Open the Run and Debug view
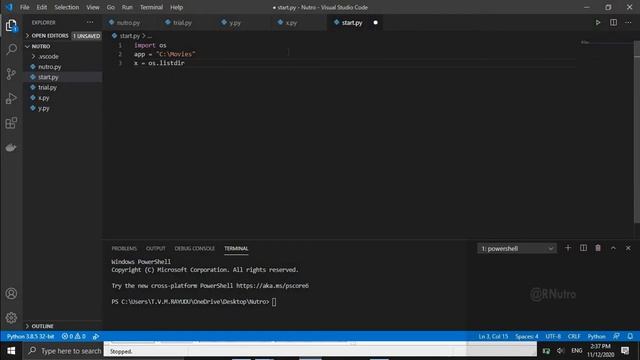The height and width of the screenshot is (360, 640). [11, 98]
